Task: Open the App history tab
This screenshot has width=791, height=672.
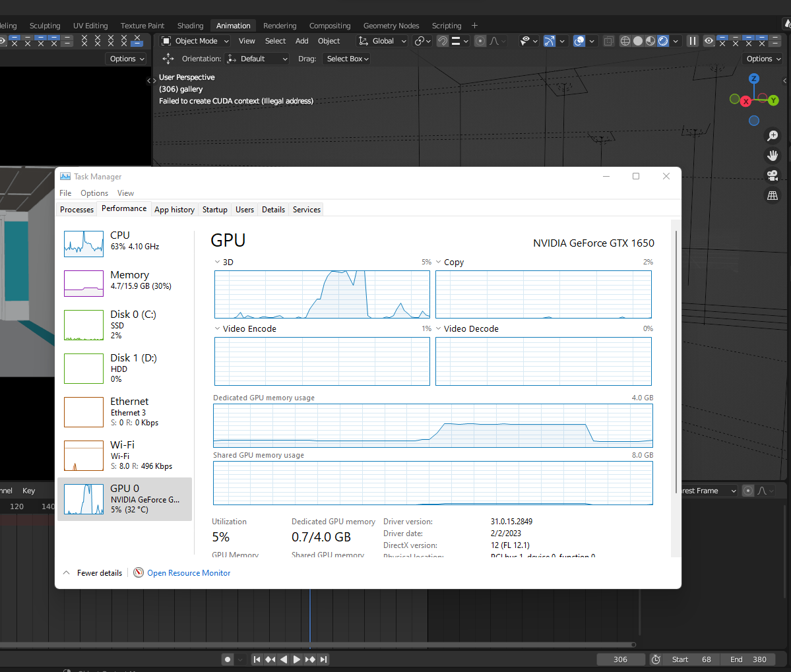Action: tap(174, 210)
